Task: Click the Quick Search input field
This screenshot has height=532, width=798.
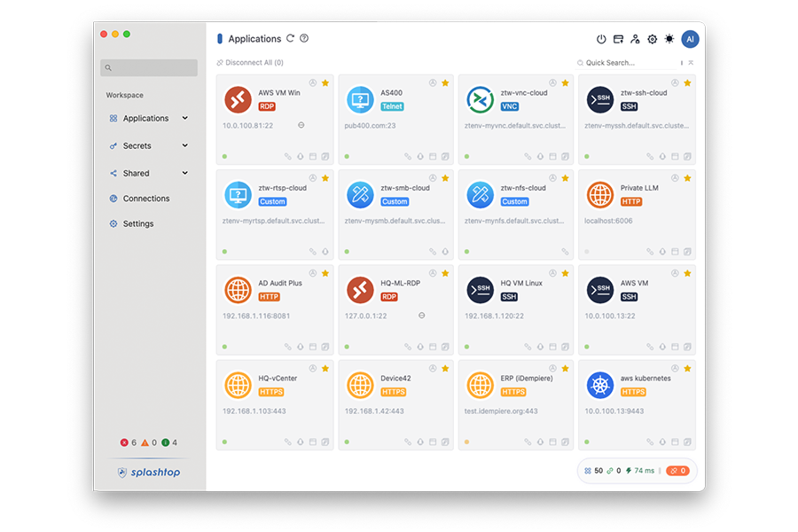Action: [625, 63]
